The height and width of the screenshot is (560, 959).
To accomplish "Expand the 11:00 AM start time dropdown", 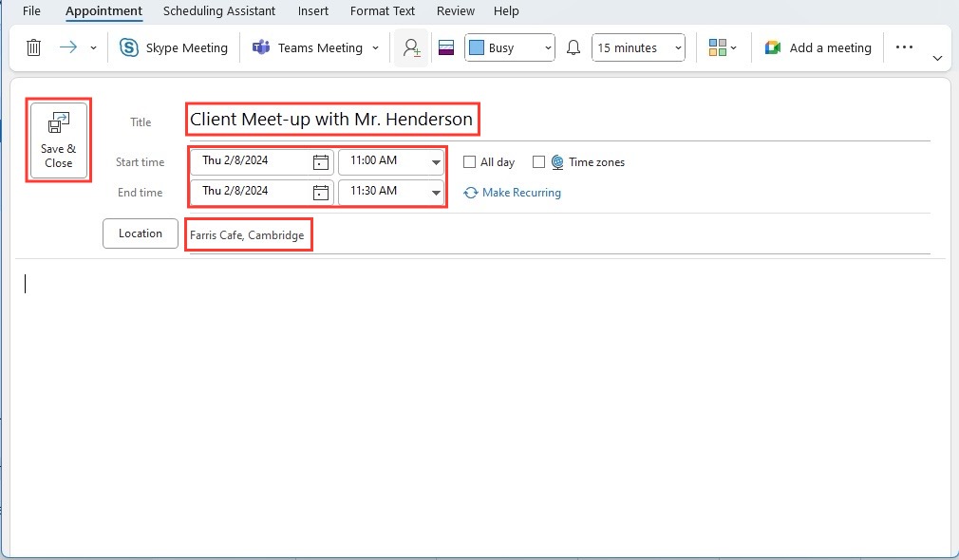I will [x=436, y=162].
